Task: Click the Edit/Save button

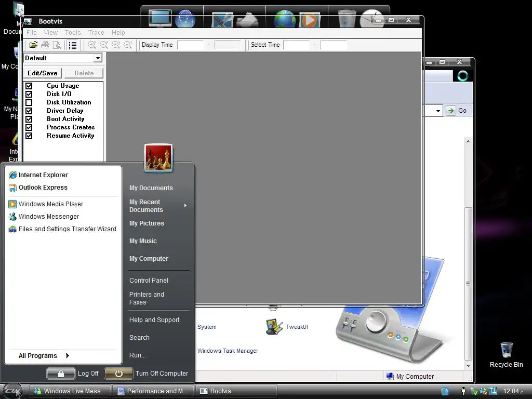Action: point(43,73)
